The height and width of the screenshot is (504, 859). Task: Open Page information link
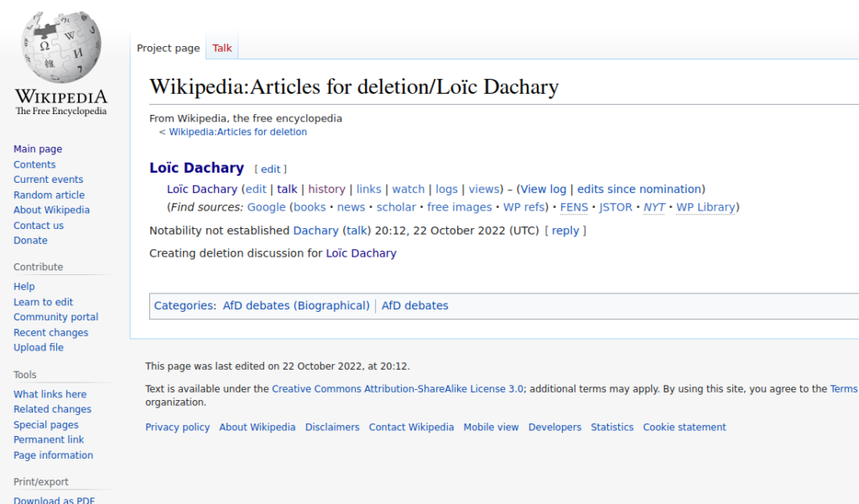[53, 455]
